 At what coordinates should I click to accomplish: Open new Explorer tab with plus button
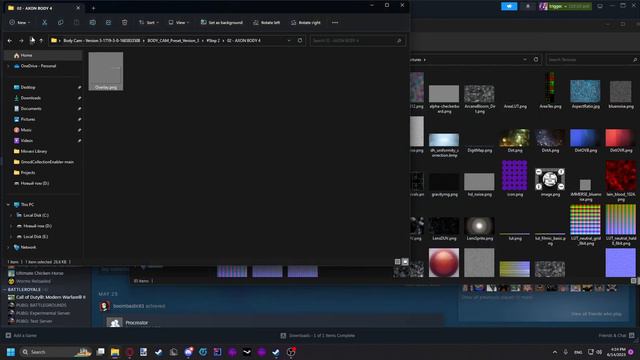pos(93,8)
